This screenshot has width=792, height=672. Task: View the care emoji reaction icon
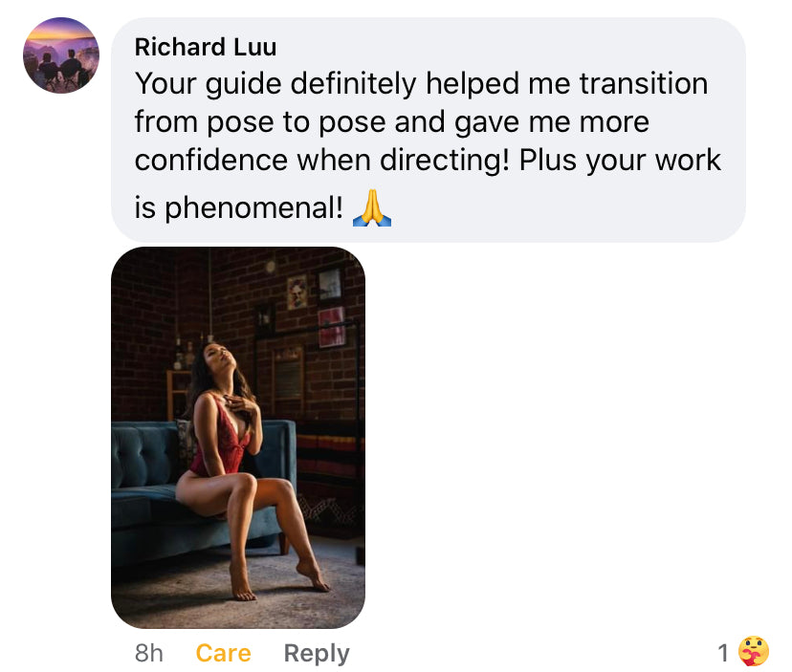(x=753, y=652)
